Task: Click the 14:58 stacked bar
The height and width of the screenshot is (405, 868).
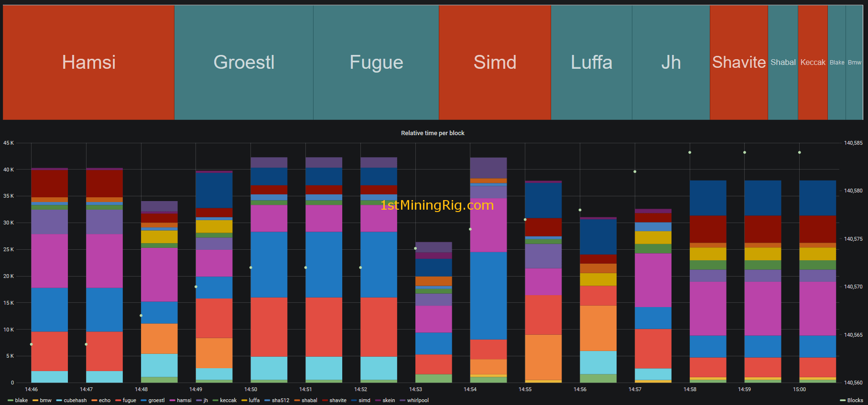Action: pos(708,282)
